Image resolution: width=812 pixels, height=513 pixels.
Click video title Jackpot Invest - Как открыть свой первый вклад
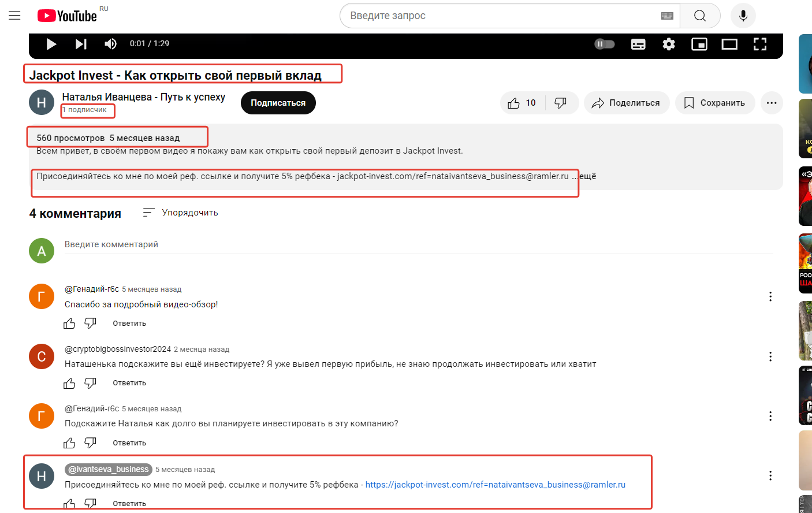point(175,75)
